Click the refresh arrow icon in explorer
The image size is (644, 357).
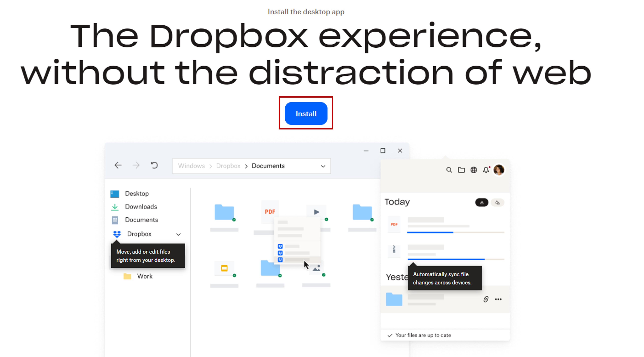(x=154, y=165)
